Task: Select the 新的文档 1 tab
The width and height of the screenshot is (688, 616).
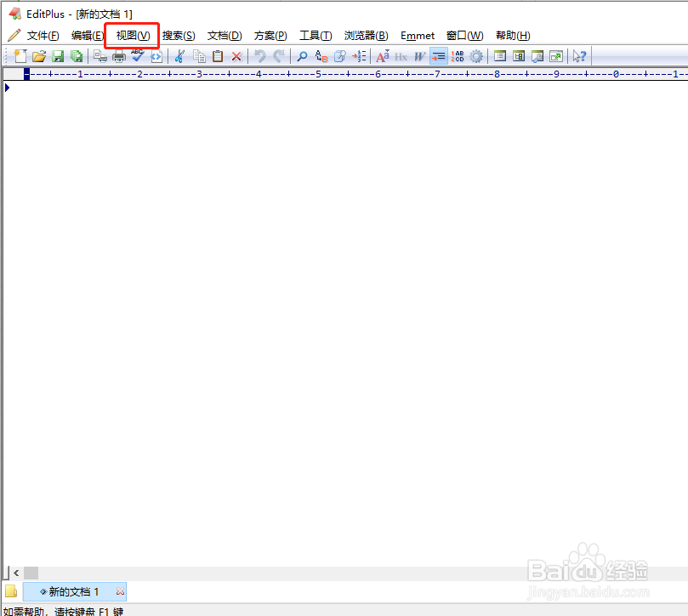Action: 72,591
